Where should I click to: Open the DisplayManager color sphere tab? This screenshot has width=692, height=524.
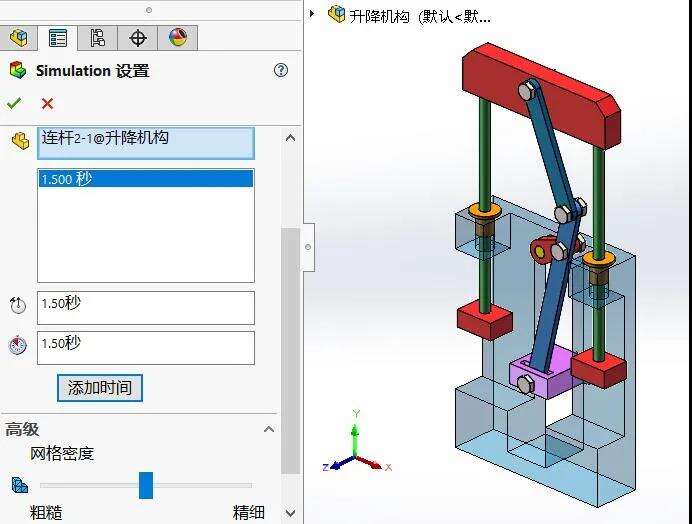pyautogui.click(x=177, y=38)
